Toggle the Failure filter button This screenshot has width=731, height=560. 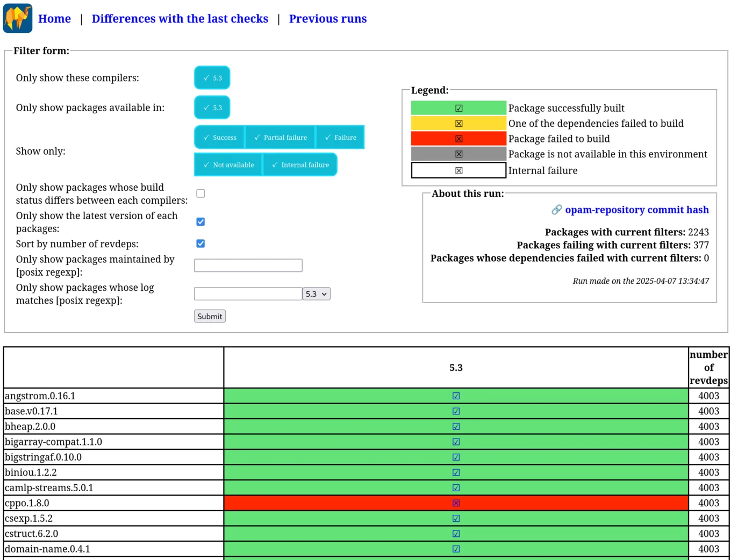[340, 137]
